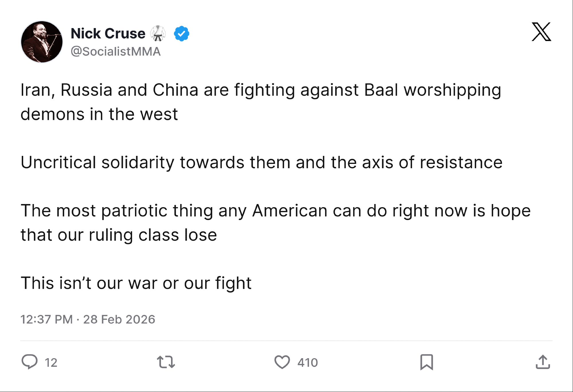Open Nick Cruse's profile picture
Screen dimensions: 573x392
coord(42,42)
